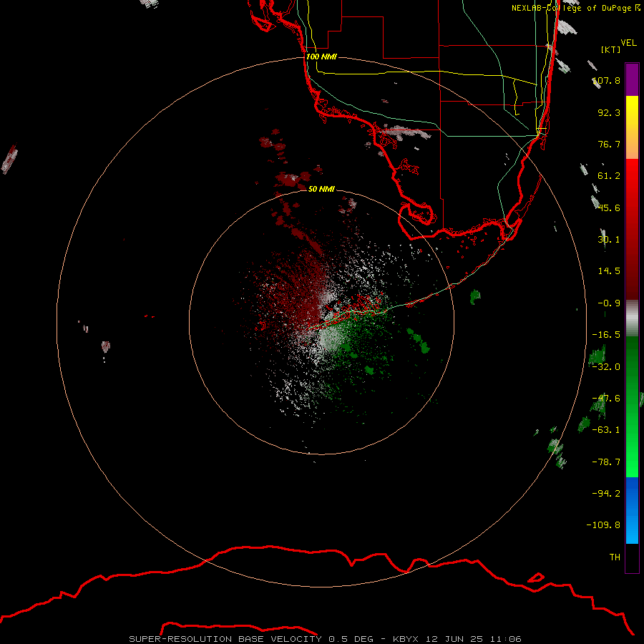Click the bright green color bar segment
Screen dimensions: 644x644
(x=632, y=406)
